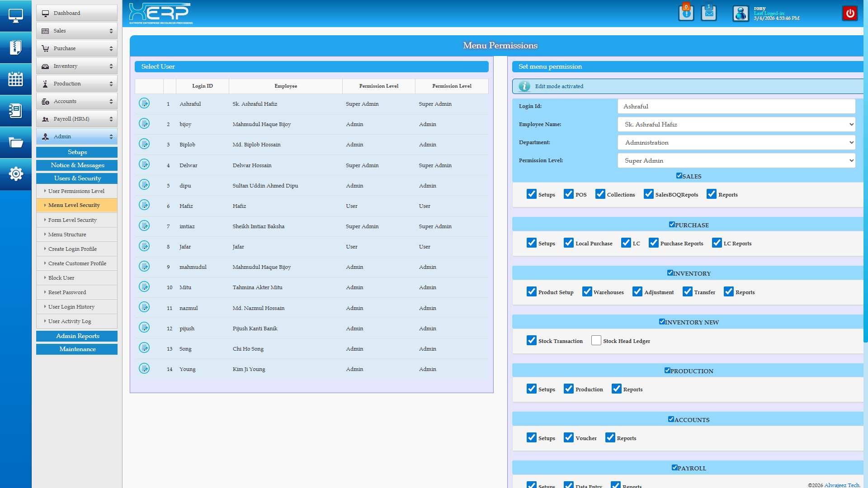868x488 pixels.
Task: Enable the Stock Head Ledger checkbox
Action: coord(596,341)
